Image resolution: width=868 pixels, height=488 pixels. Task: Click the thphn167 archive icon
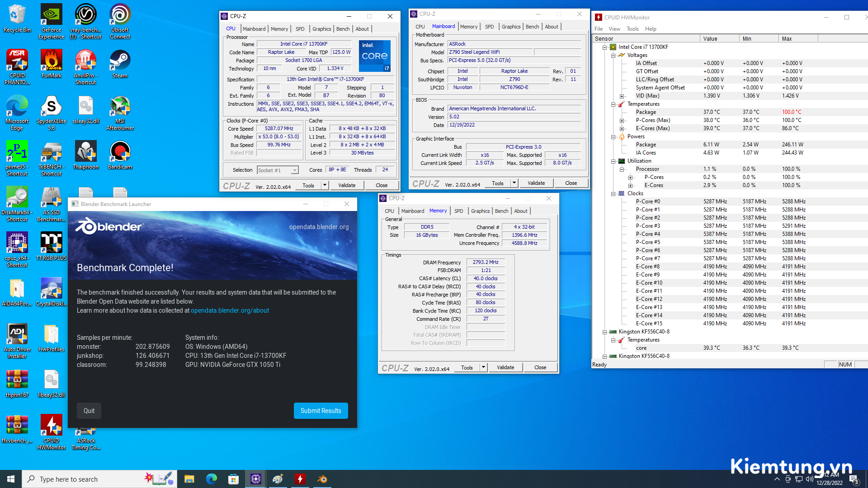pyautogui.click(x=17, y=383)
